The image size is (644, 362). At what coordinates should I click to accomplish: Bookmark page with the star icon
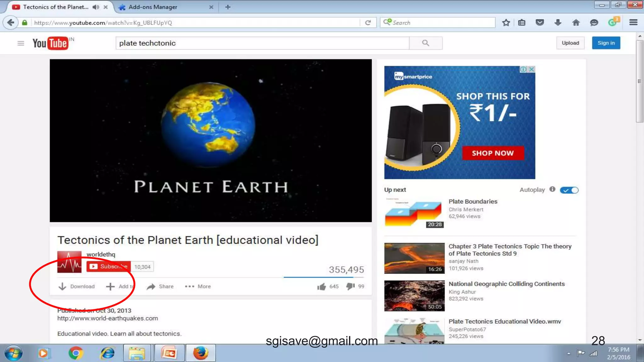pos(506,23)
